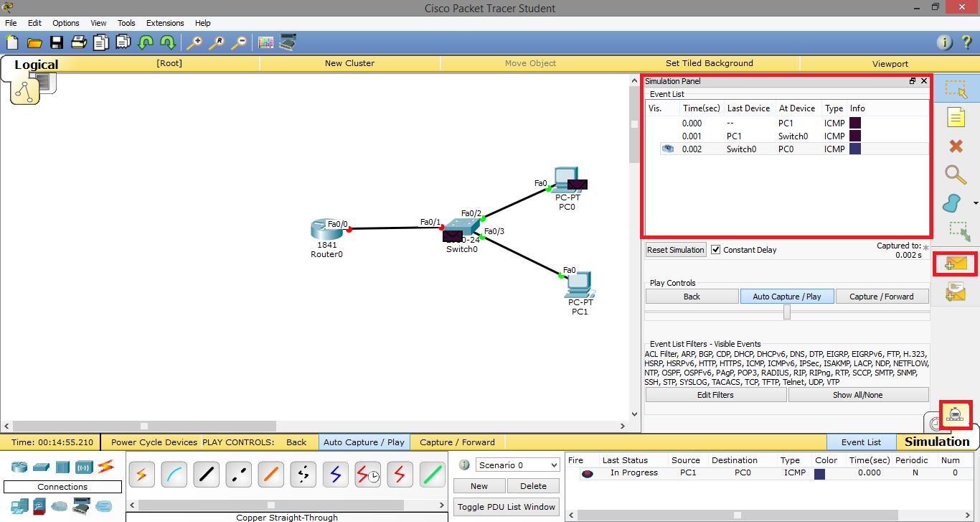Click the Redo green arrow icon
The width and height of the screenshot is (980, 522).
(x=168, y=42)
